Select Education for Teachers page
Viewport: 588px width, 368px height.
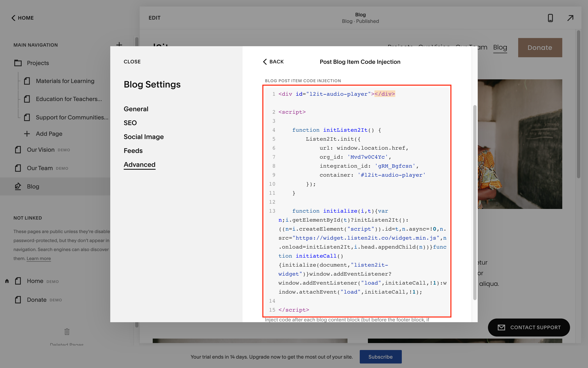[x=69, y=99]
